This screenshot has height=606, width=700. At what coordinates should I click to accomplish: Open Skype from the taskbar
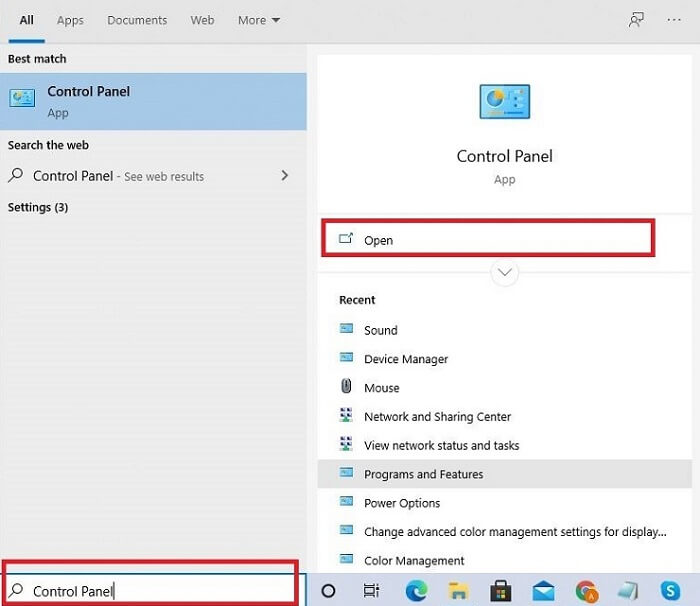[x=670, y=590]
